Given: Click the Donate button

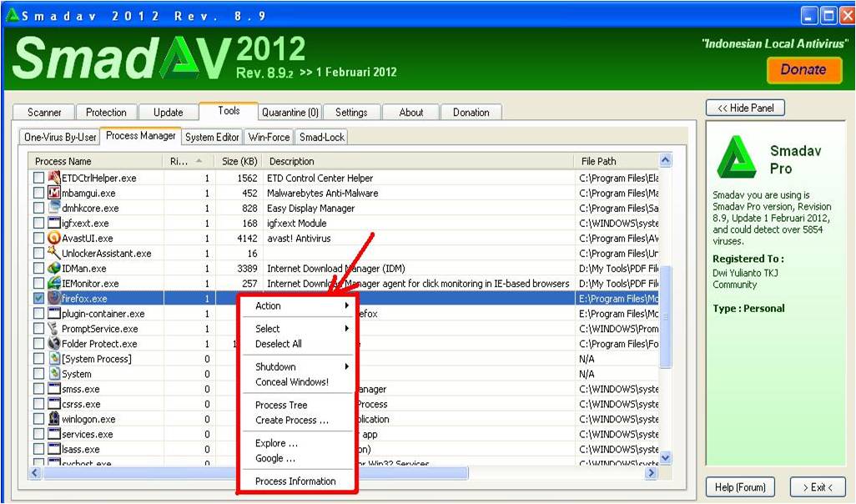Looking at the screenshot, I should 803,71.
